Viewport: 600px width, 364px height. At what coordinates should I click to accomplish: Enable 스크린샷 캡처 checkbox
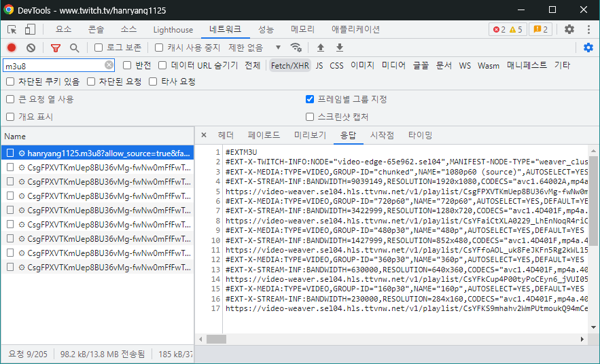coord(310,117)
